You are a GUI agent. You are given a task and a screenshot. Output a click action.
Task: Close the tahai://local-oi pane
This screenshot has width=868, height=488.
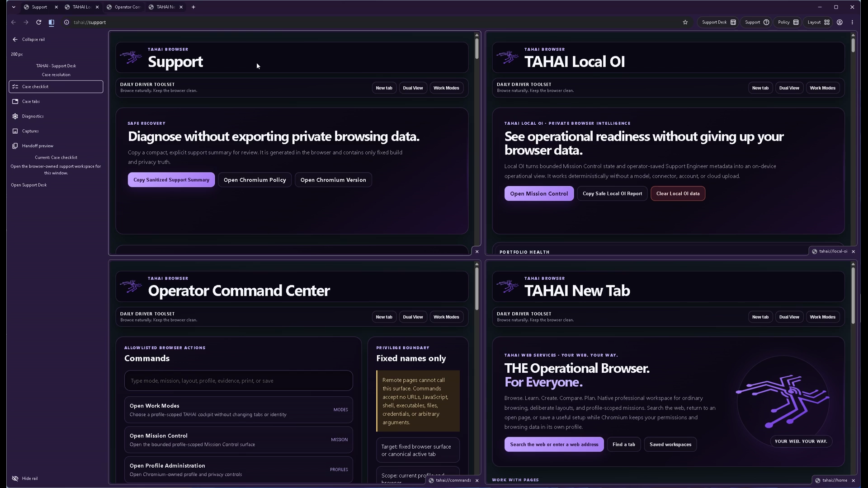[854, 252]
